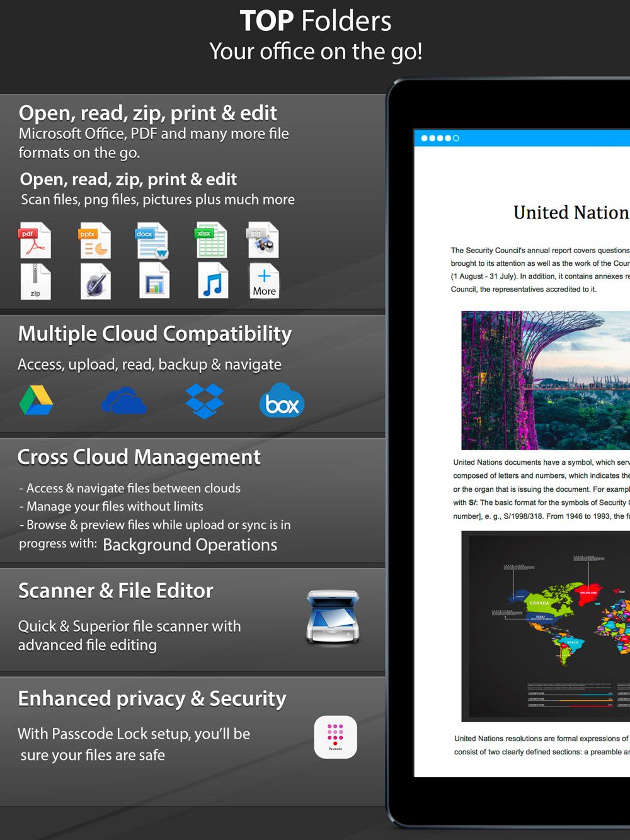
Task: Click 'United Nations resolutions are formal' paragraph
Action: click(x=542, y=745)
